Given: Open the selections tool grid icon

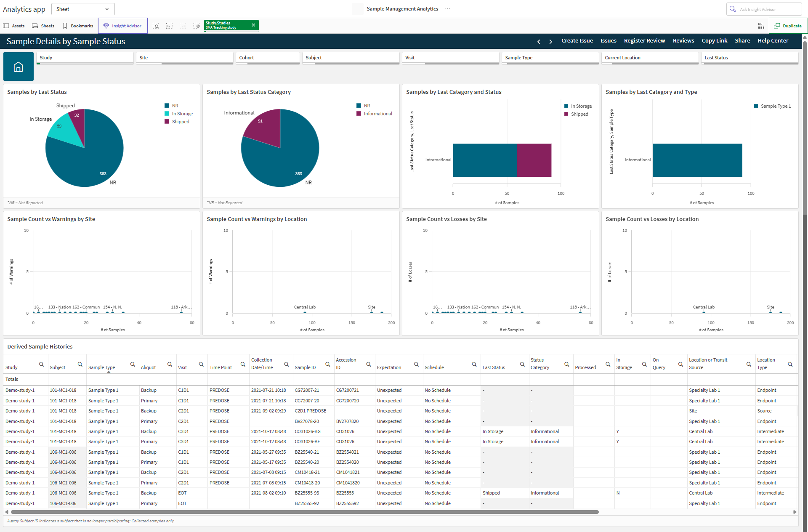Looking at the screenshot, I should 761,26.
